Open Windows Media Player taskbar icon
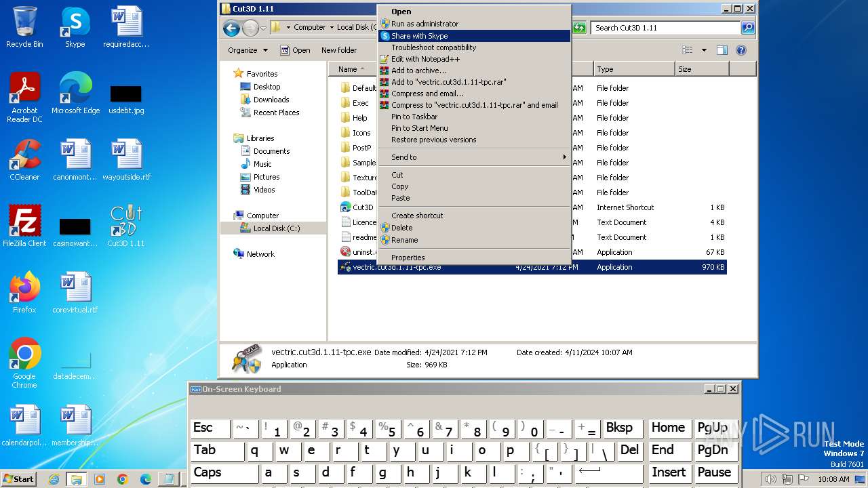 [99, 479]
